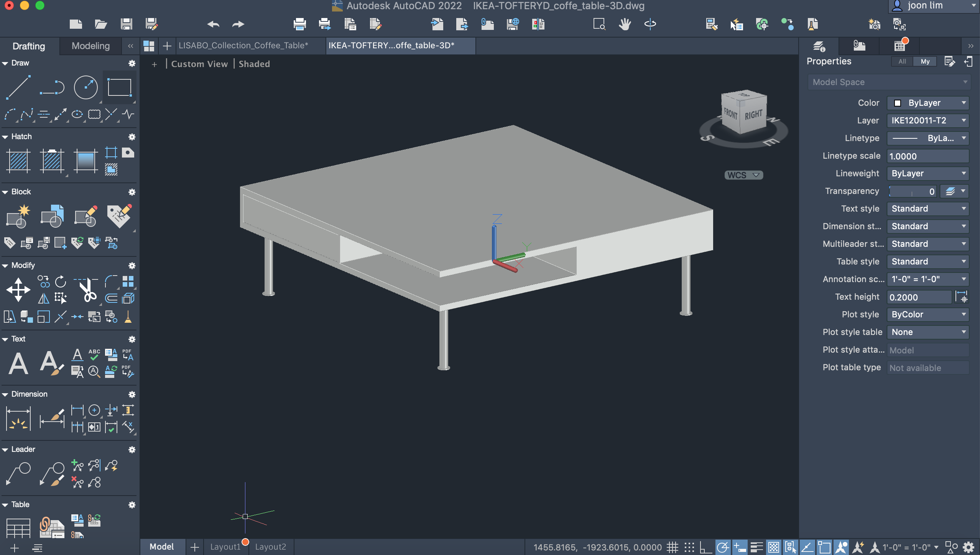Click the Pan hand tool
The height and width of the screenshot is (555, 980).
[625, 25]
